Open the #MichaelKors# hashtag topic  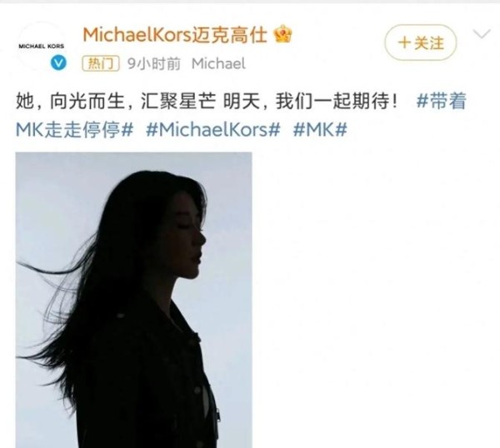click(213, 130)
